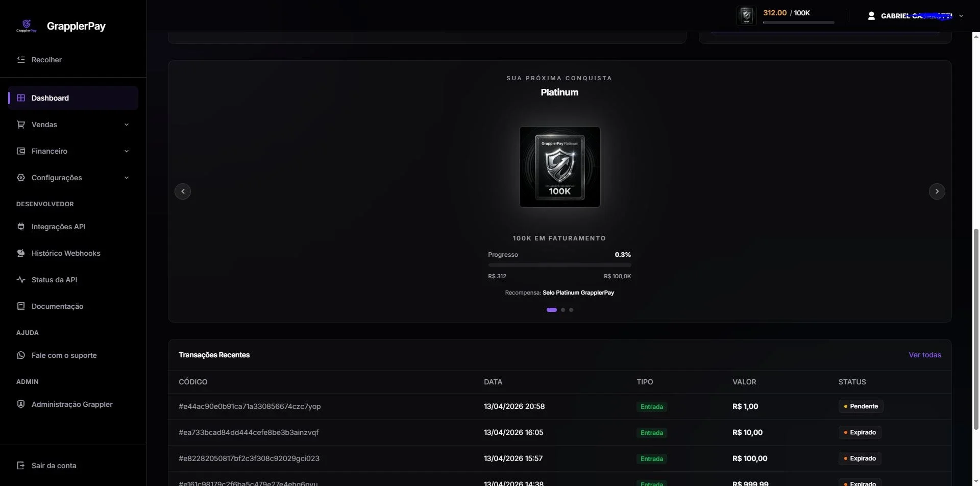This screenshot has height=486, width=980.
Task: Click Expirado badge in R$ 10,00 row
Action: (x=860, y=432)
